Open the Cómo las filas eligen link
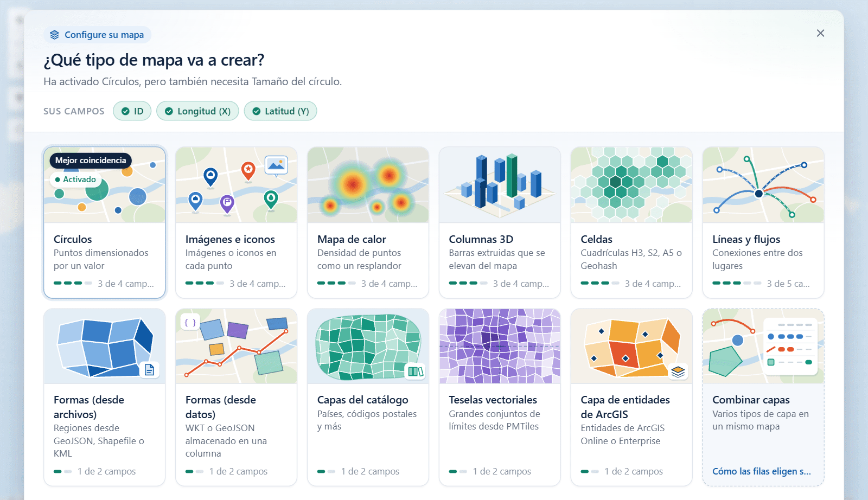Image resolution: width=868 pixels, height=500 pixels. pos(762,471)
